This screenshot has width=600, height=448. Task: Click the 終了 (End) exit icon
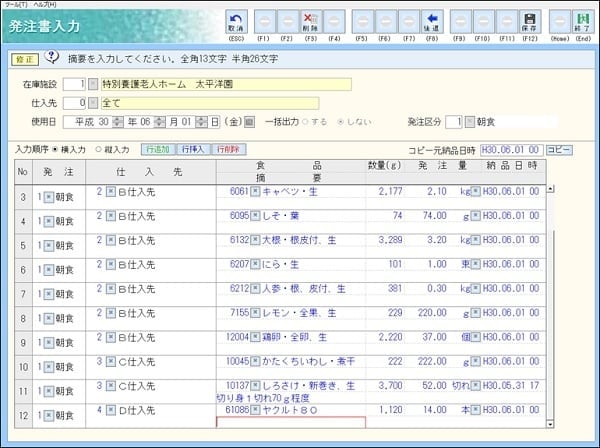point(583,22)
